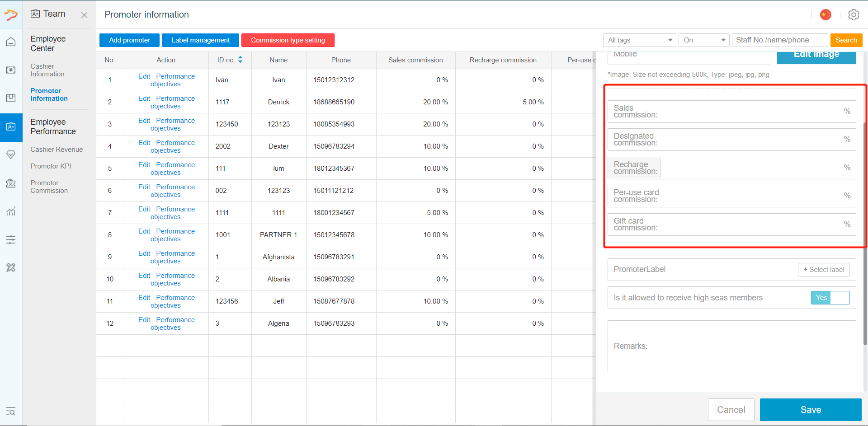This screenshot has width=868, height=426.
Task: Open the home icon in sidebar
Action: [11, 42]
